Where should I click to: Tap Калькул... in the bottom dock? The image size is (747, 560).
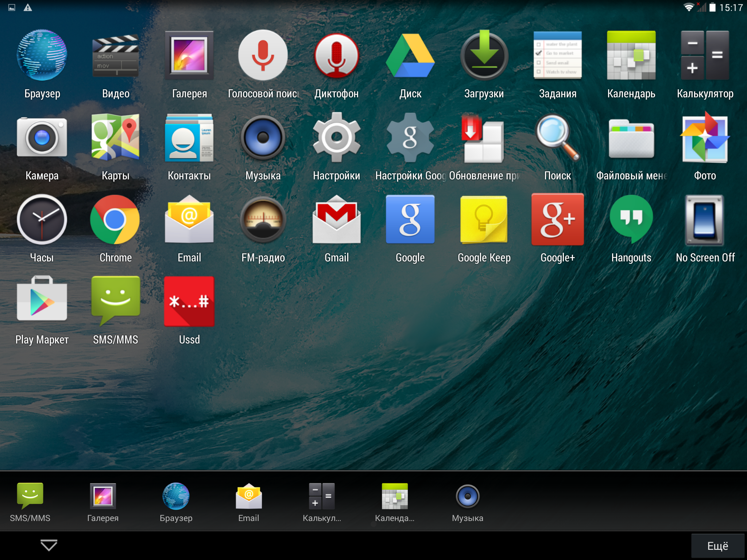click(322, 502)
